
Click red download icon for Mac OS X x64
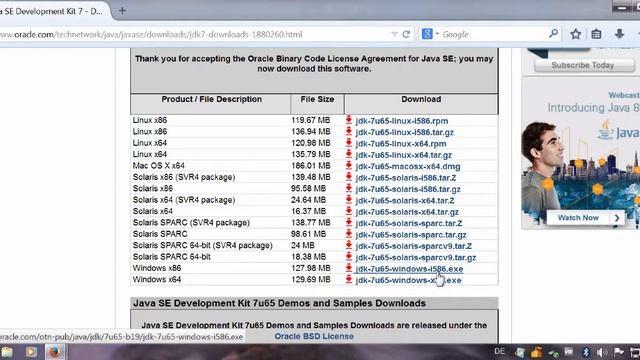tap(349, 166)
